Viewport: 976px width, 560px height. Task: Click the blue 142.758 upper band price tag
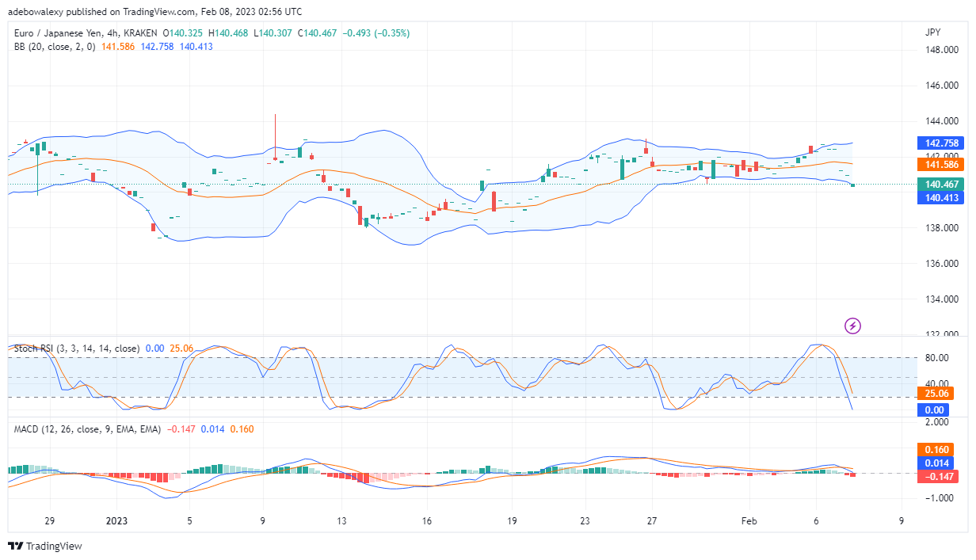[942, 143]
